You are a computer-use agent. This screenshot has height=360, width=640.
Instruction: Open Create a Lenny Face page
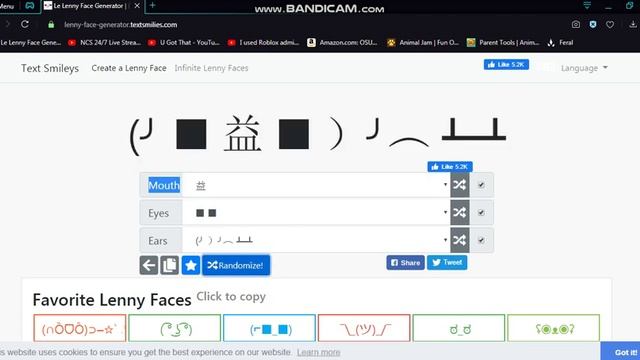(129, 68)
